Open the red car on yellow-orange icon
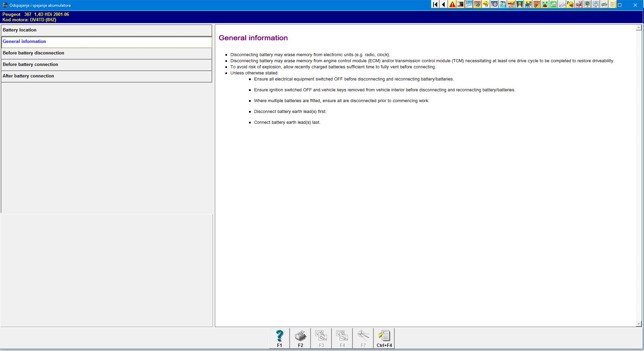This screenshot has width=644, height=351. pyautogui.click(x=511, y=4)
